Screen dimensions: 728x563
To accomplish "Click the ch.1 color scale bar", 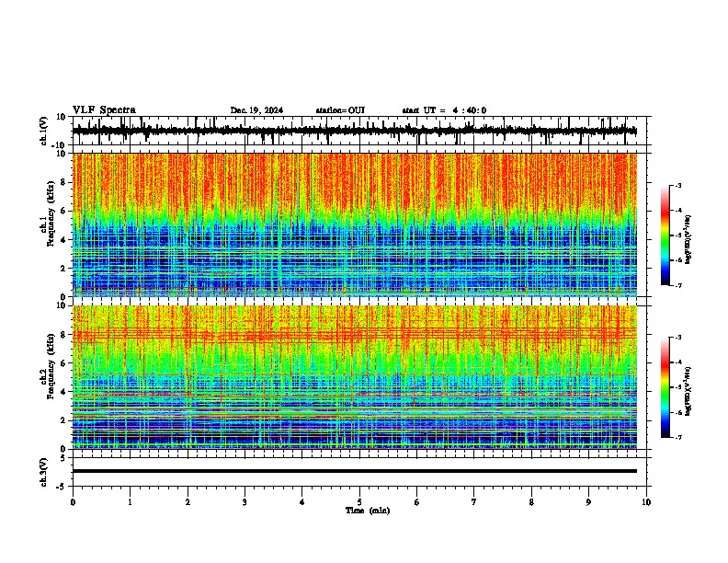I will tap(665, 236).
